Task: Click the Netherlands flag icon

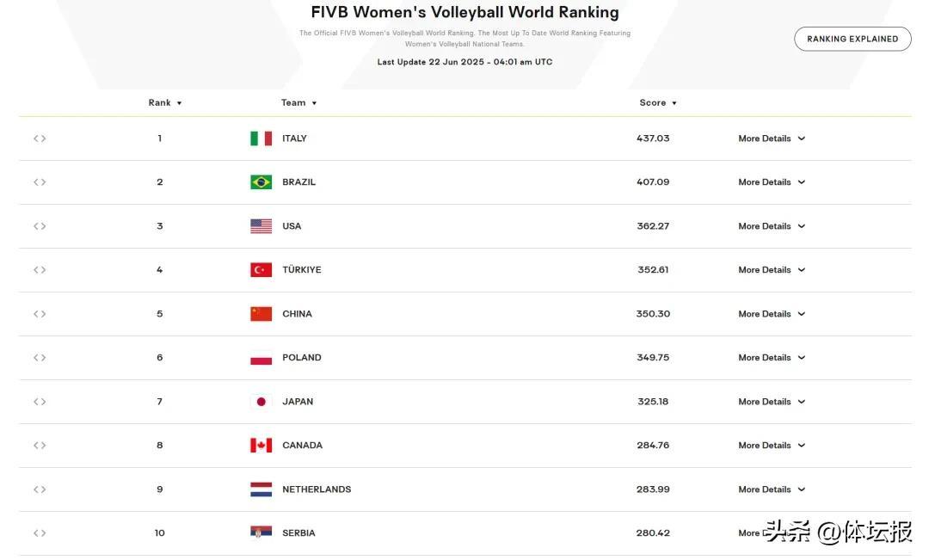Action: (261, 489)
